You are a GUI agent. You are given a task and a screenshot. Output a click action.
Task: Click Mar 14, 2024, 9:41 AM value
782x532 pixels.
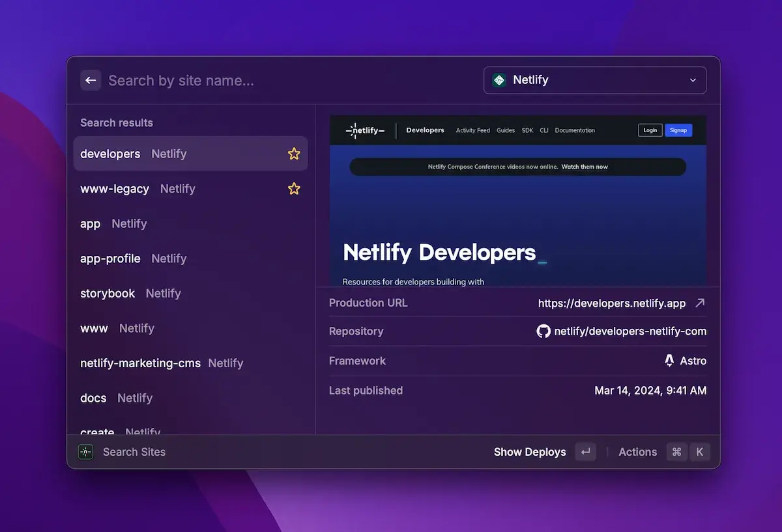click(x=650, y=391)
